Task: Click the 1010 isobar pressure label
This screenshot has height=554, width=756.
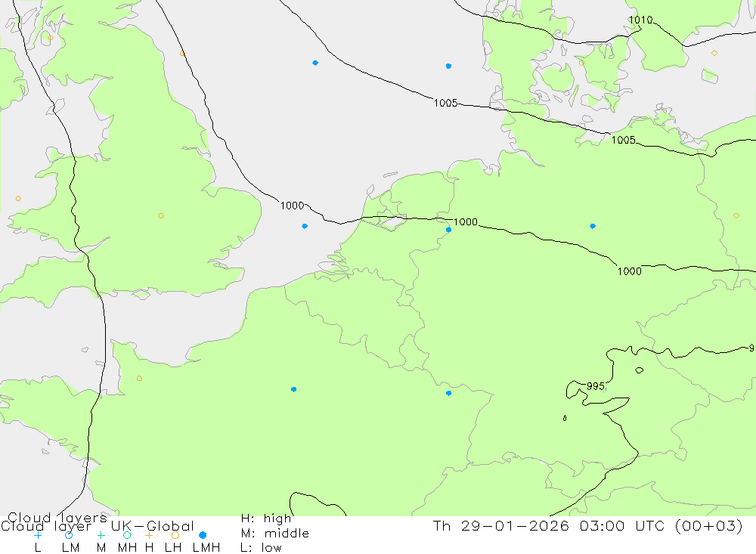Action: point(641,20)
